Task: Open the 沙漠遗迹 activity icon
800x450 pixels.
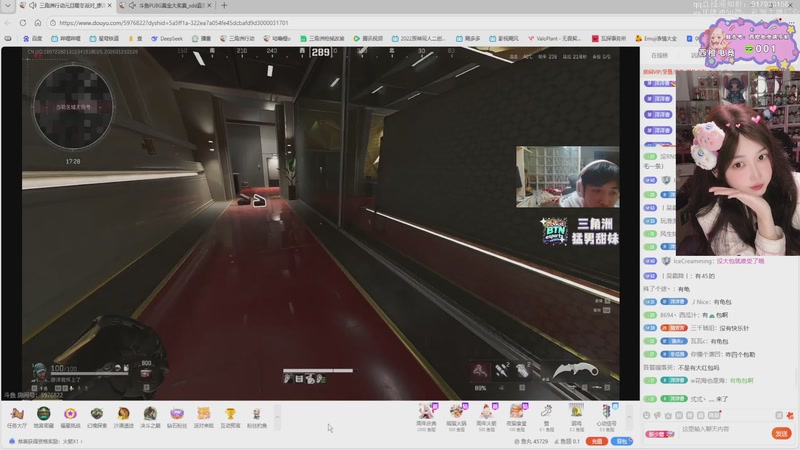Action: click(123, 417)
